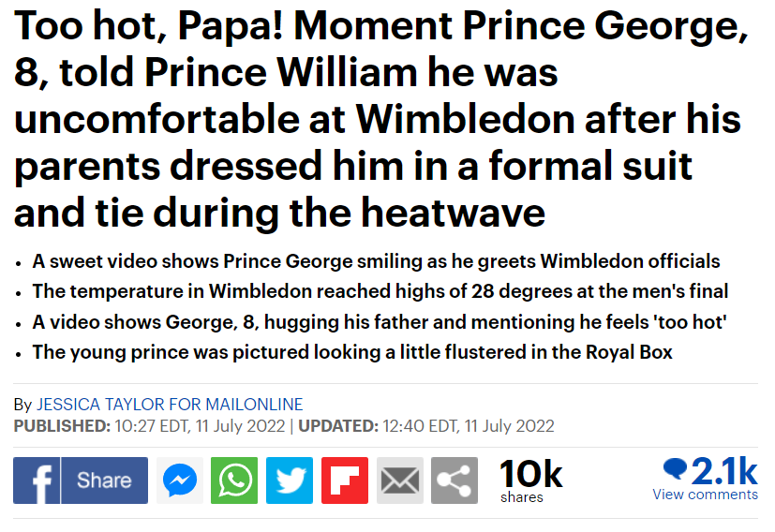Screen dimensions: 775x532
Task: Click the bullet about Wimbledon officials video
Action: tap(376, 260)
